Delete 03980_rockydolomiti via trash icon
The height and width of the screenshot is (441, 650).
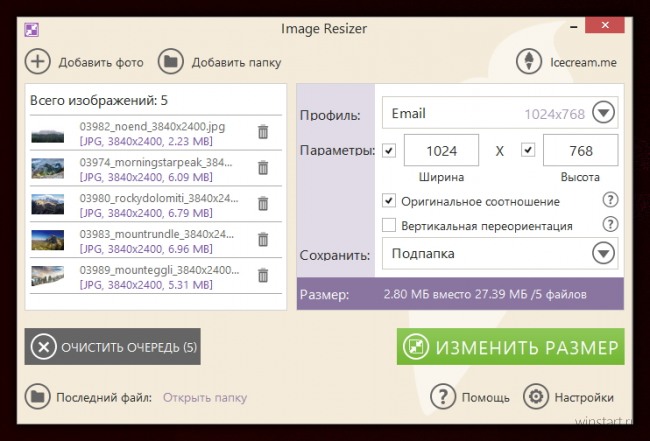(263, 203)
